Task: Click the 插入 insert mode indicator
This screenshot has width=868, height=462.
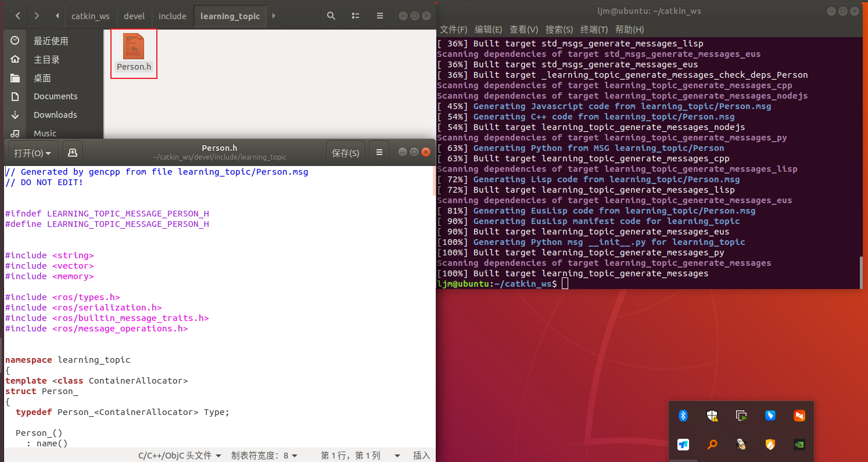Action: click(421, 456)
